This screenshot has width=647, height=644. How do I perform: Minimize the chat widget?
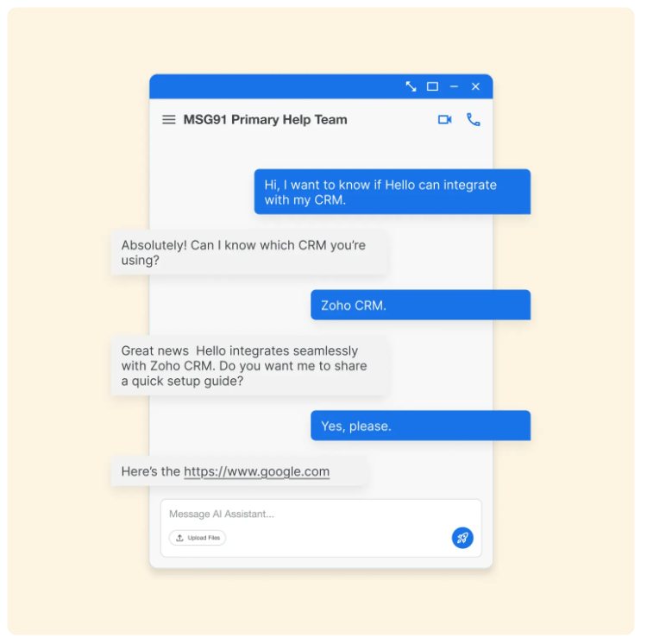tap(454, 86)
